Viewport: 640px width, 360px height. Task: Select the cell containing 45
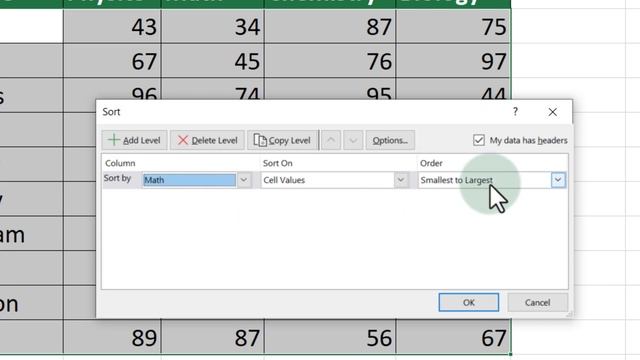pos(213,60)
